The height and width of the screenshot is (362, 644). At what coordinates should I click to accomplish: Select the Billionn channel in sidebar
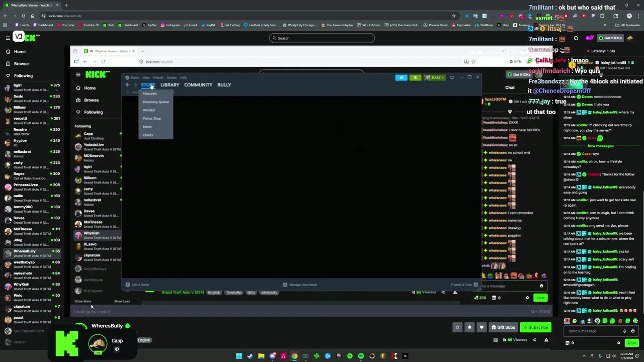click(x=31, y=110)
